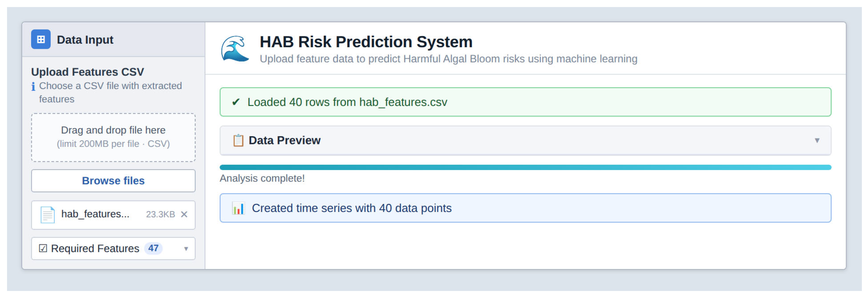Click the green checkmark in Loaded rows message
This screenshot has width=868, height=298.
(x=236, y=102)
